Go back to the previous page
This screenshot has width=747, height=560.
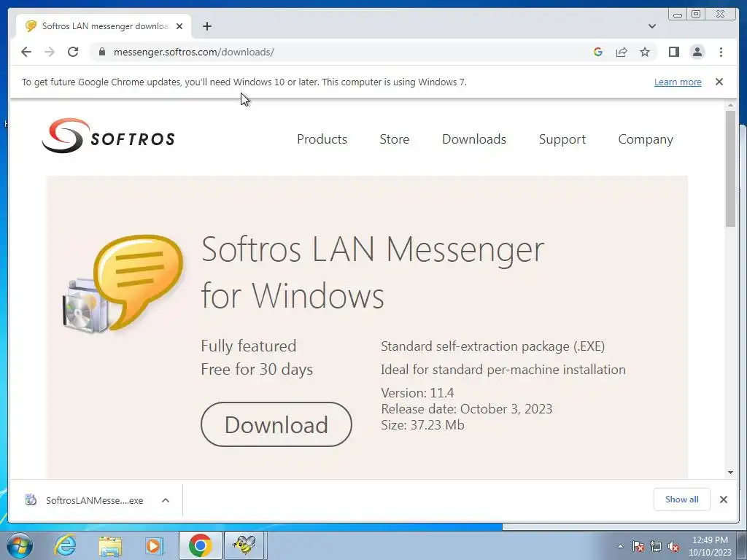coord(26,52)
